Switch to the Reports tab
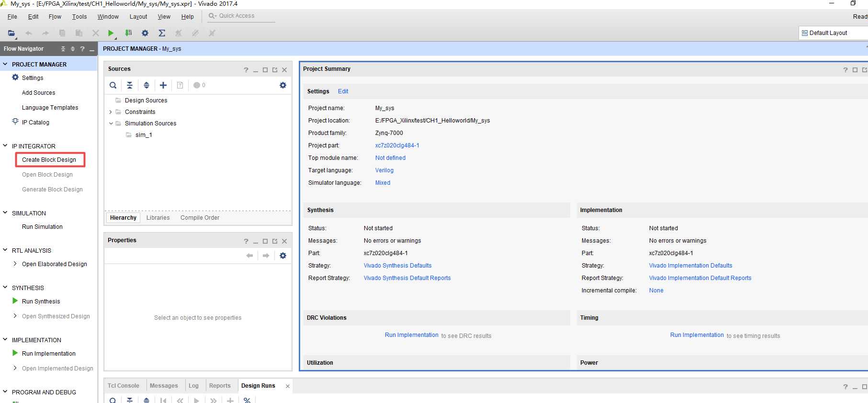The width and height of the screenshot is (868, 403). (x=220, y=386)
